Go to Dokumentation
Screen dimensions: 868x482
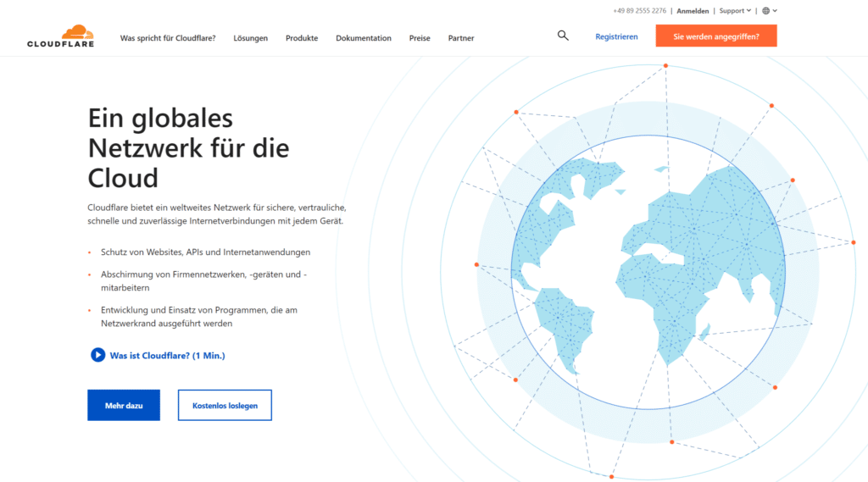363,38
